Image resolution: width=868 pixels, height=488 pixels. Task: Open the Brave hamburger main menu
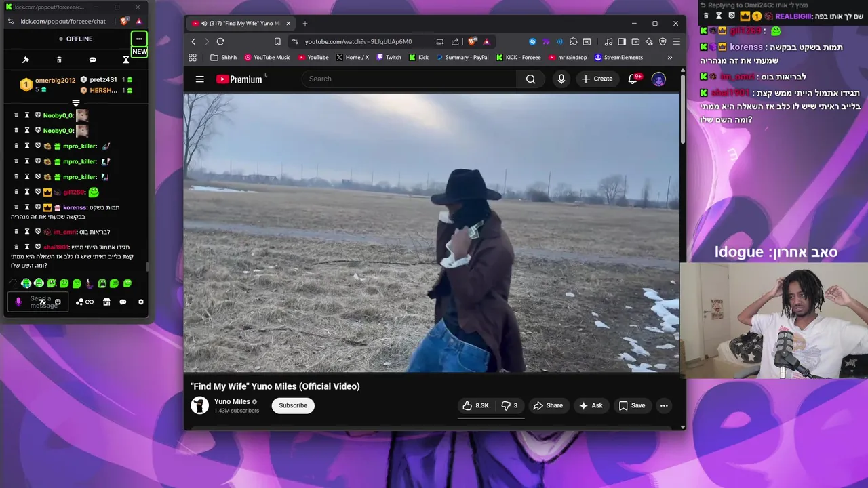(x=676, y=41)
